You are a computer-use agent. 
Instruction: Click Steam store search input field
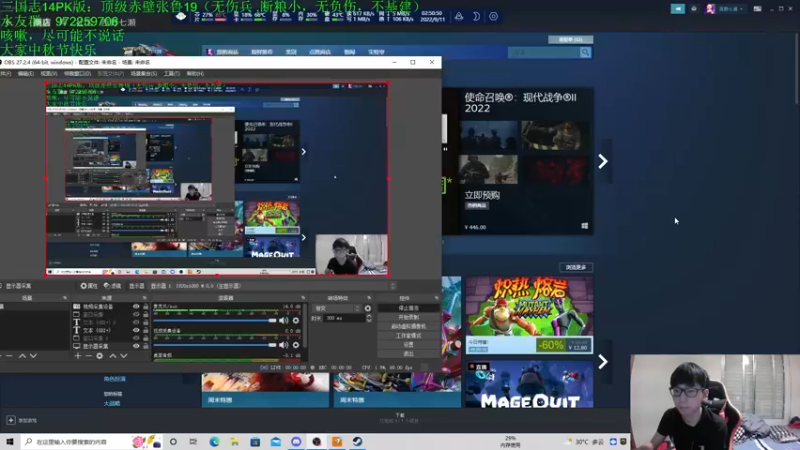click(x=543, y=52)
